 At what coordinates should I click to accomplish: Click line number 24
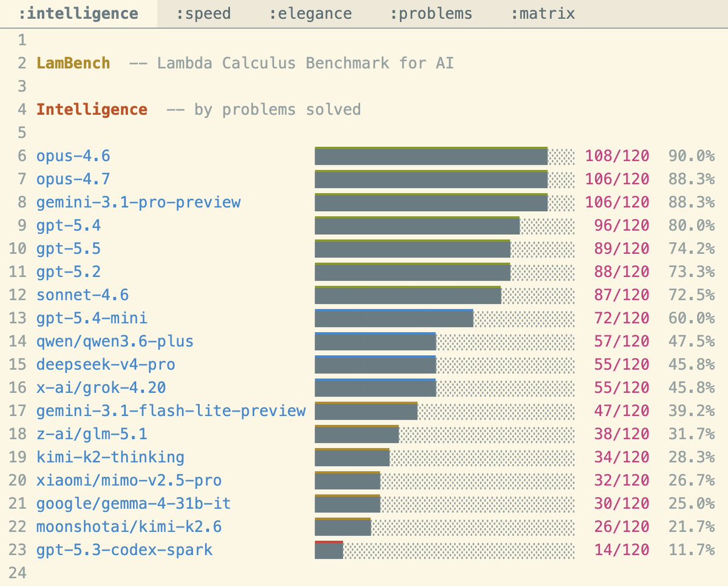[18, 573]
